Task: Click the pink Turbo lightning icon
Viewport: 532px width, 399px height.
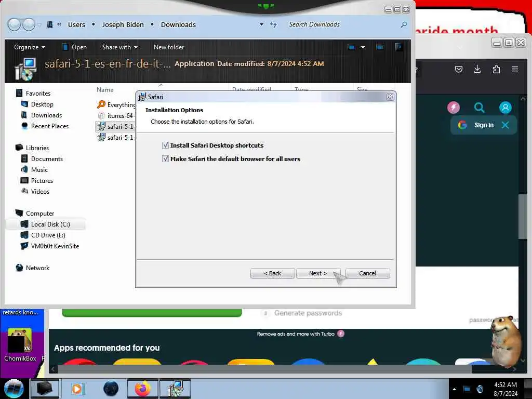Action: [453, 108]
